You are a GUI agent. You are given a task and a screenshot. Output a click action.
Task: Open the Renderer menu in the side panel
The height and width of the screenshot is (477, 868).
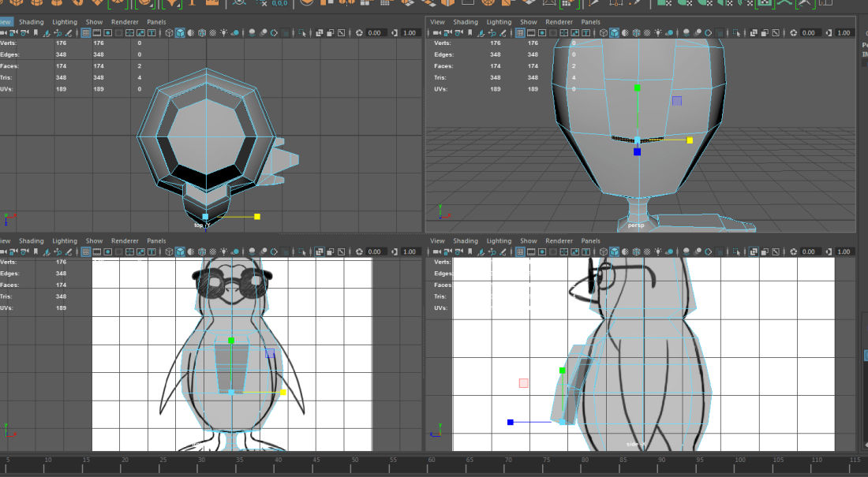pyautogui.click(x=559, y=241)
